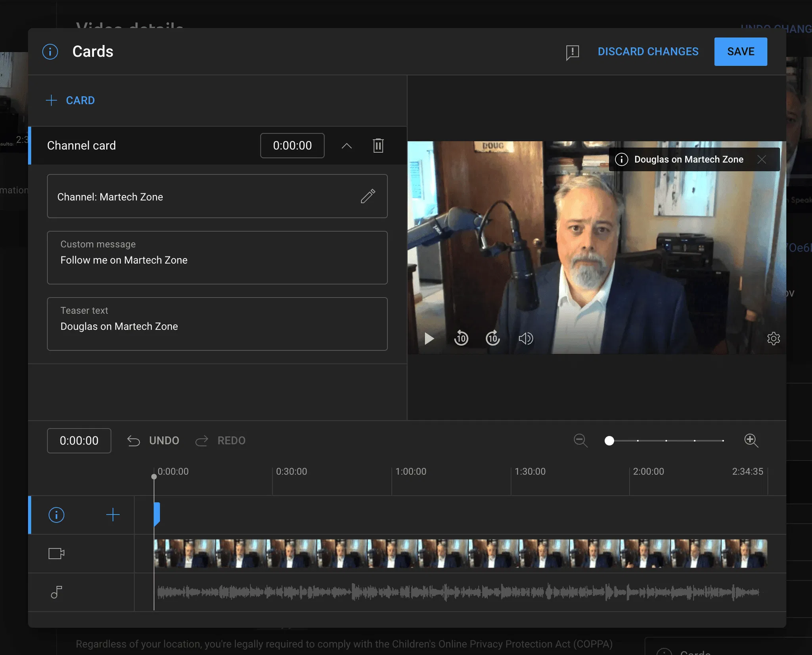Adjust the timeline zoom slider handle

pyautogui.click(x=609, y=441)
